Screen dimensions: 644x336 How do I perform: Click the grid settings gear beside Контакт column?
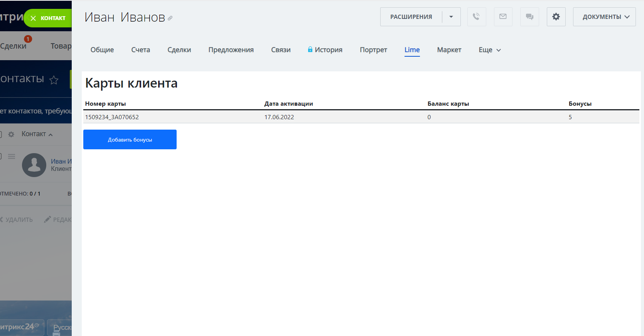pyautogui.click(x=11, y=134)
